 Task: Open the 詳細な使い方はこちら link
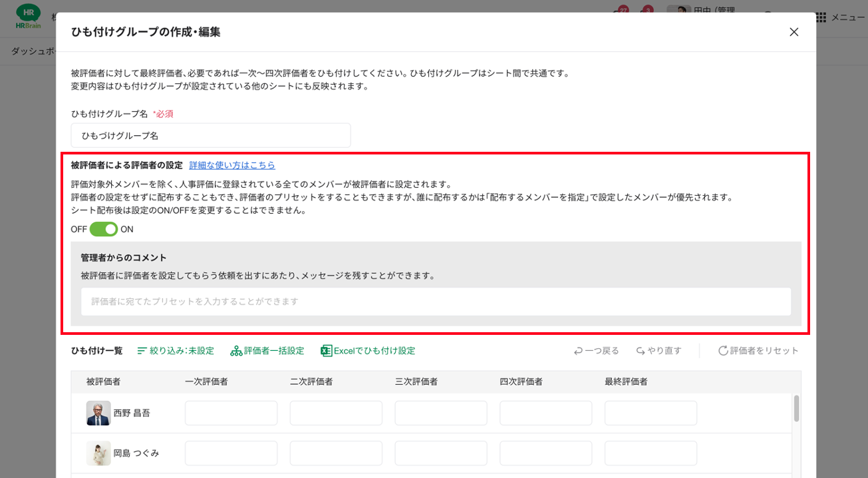coord(232,165)
